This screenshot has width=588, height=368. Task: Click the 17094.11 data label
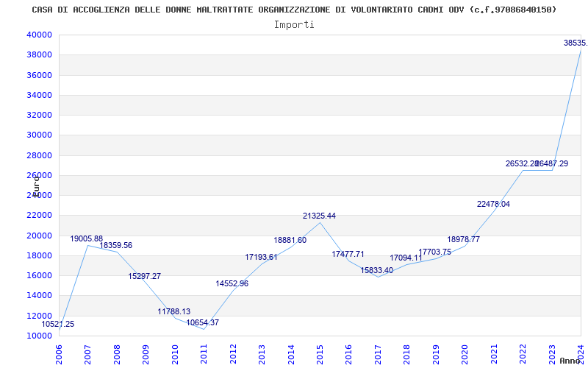click(406, 258)
